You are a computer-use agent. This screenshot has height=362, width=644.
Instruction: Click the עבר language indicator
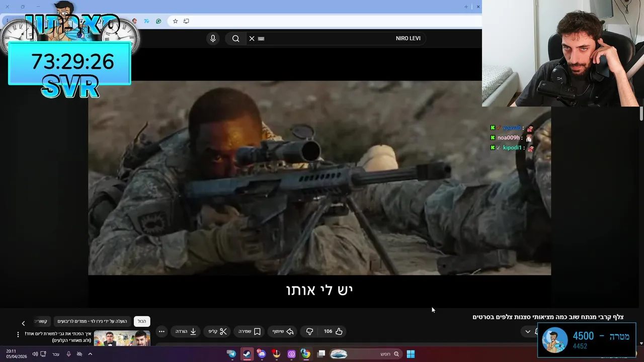tap(56, 354)
